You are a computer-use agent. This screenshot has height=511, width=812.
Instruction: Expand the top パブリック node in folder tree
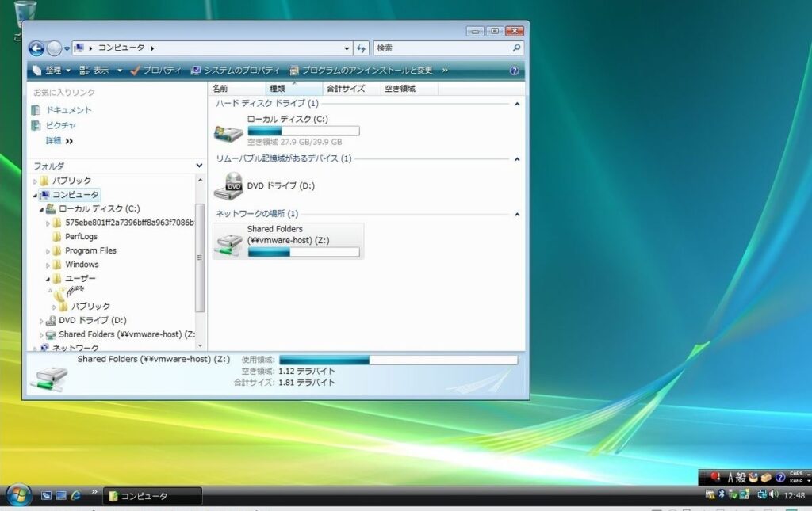(35, 181)
